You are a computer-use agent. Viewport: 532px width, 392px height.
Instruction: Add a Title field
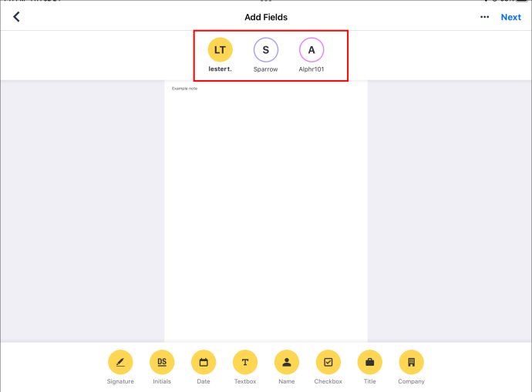click(370, 362)
